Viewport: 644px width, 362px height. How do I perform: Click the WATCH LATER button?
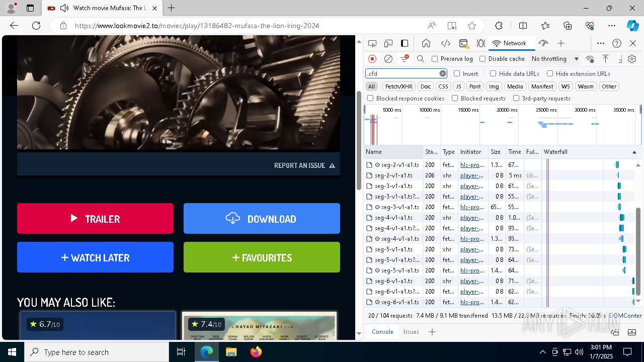coord(95,257)
